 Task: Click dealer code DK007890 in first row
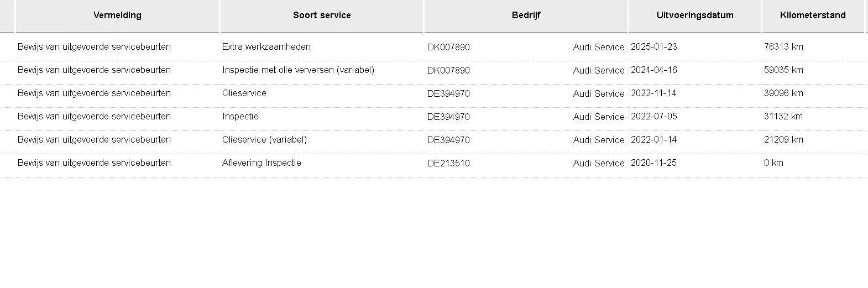tap(448, 48)
